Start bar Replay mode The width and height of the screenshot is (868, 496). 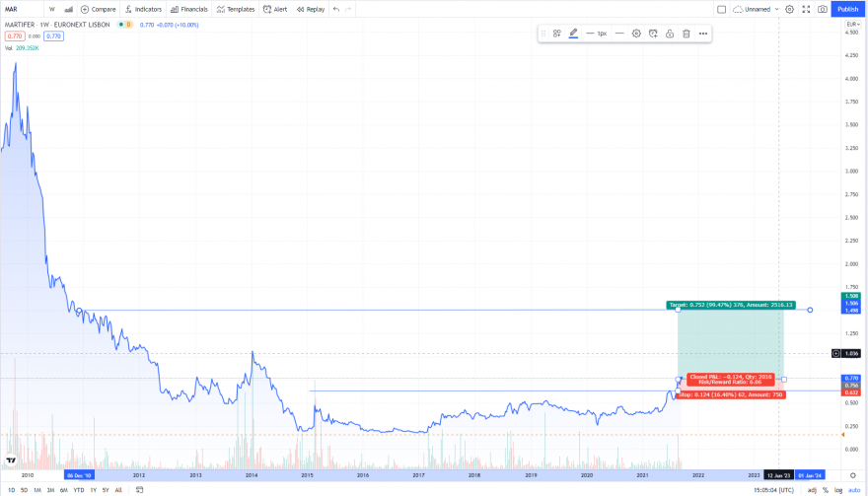[311, 9]
